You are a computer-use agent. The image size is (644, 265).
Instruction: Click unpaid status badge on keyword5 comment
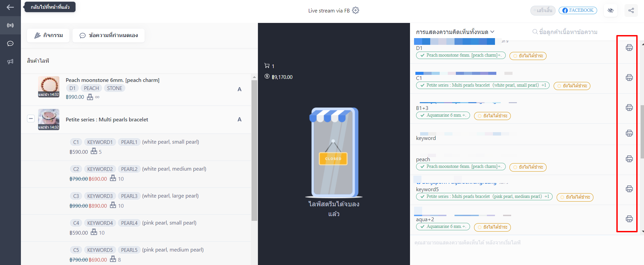[575, 197]
